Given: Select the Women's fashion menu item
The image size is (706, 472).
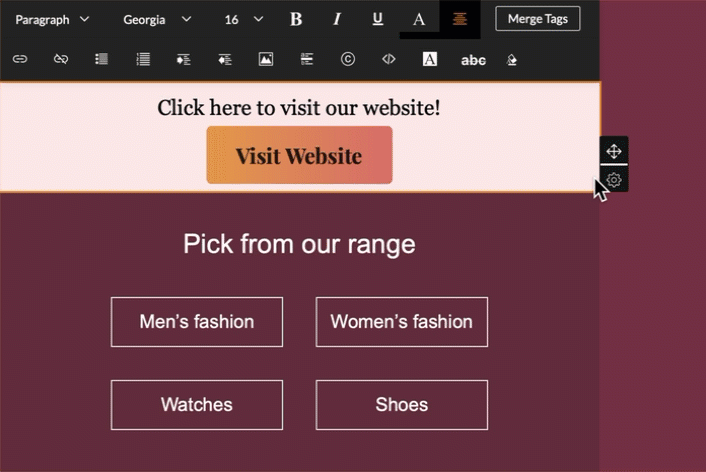Looking at the screenshot, I should (x=401, y=322).
